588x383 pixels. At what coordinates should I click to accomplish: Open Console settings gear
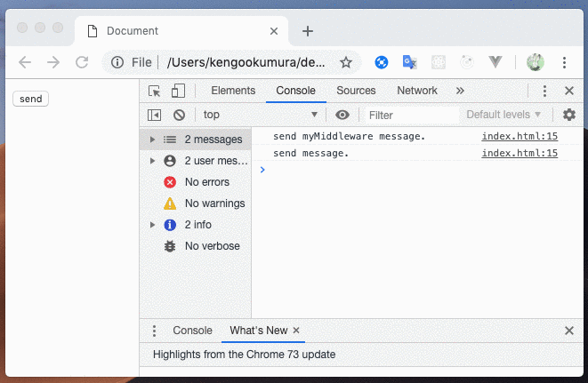(x=569, y=115)
